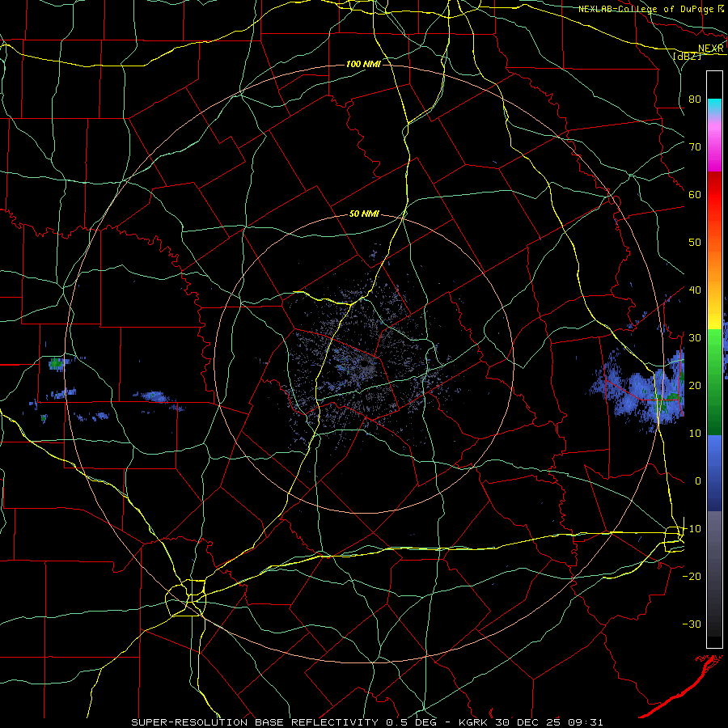Click the KGRK station identifier in the caption
This screenshot has height=728, width=728.
click(473, 722)
